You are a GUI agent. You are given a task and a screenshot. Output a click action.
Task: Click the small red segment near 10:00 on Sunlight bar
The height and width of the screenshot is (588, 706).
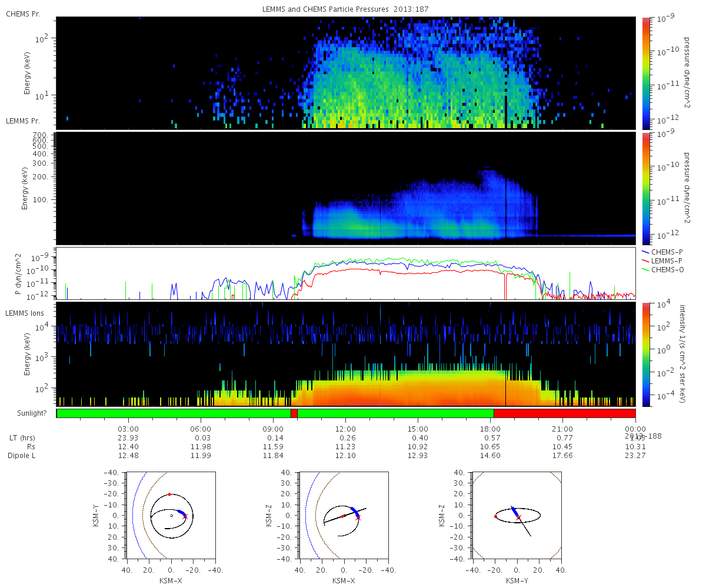pyautogui.click(x=294, y=413)
